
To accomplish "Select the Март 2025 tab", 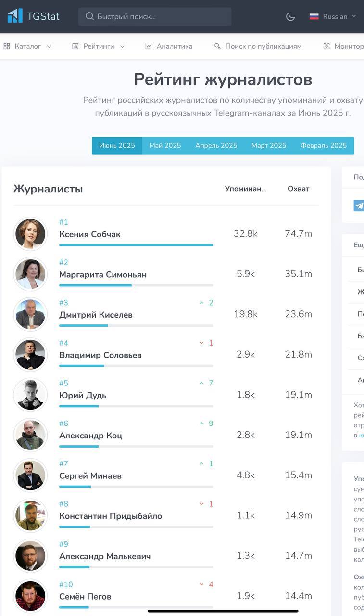I will tap(269, 145).
